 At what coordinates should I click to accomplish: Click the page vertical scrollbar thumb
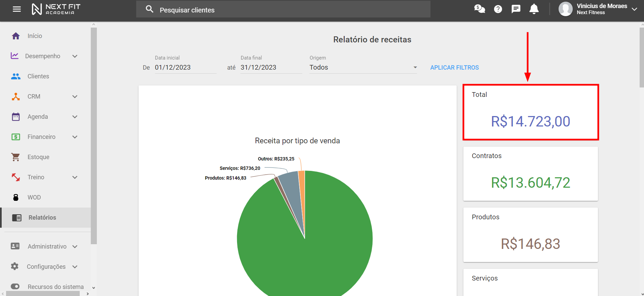click(641, 57)
